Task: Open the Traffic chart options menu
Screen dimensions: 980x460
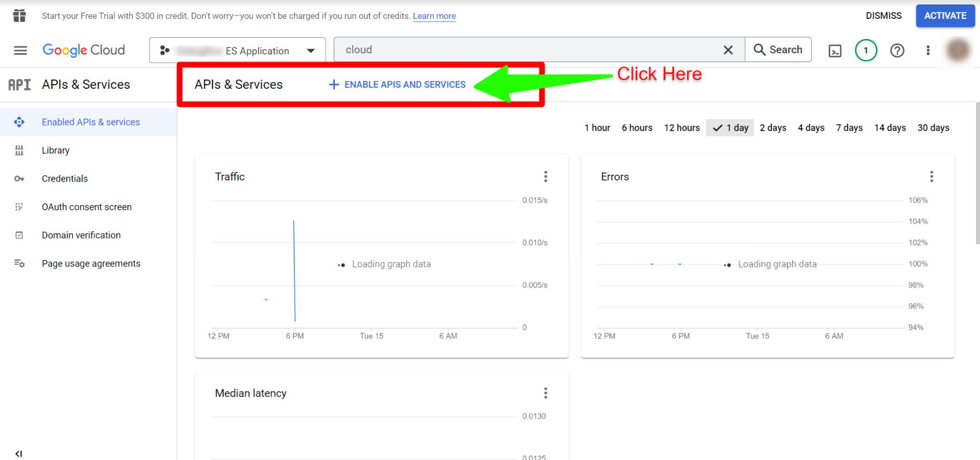Action: (x=546, y=176)
